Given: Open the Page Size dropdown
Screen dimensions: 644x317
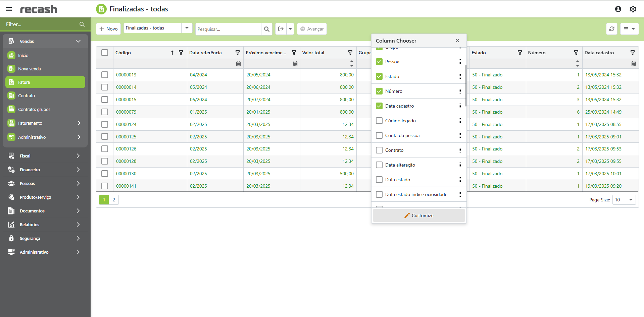Looking at the screenshot, I should (631, 200).
